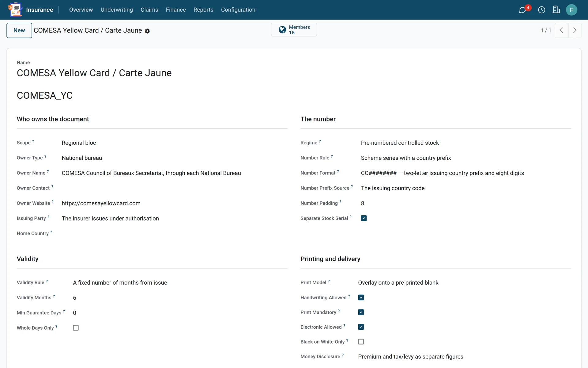Toggle Handwriting Allowed checkbox

[x=361, y=297]
